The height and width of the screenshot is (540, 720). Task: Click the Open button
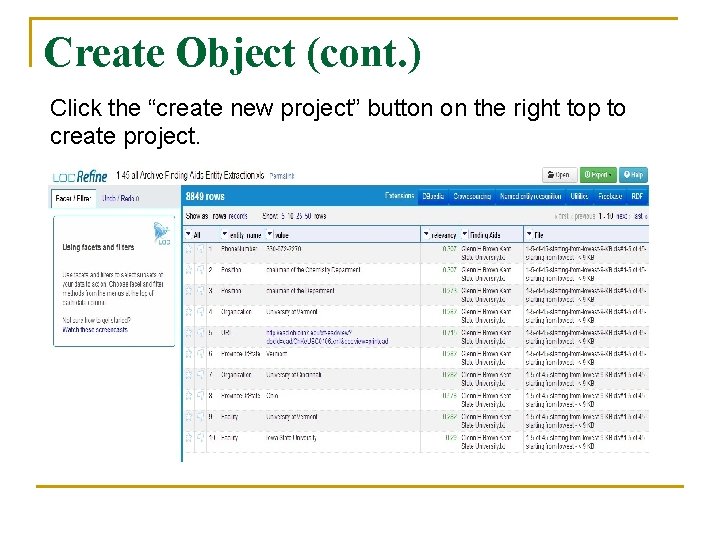click(x=559, y=175)
